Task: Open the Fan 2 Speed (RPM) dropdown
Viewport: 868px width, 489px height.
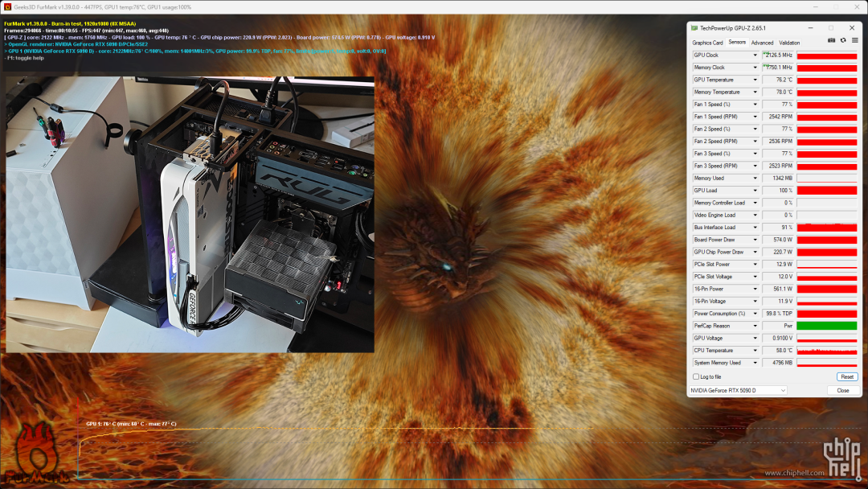Action: click(x=755, y=142)
